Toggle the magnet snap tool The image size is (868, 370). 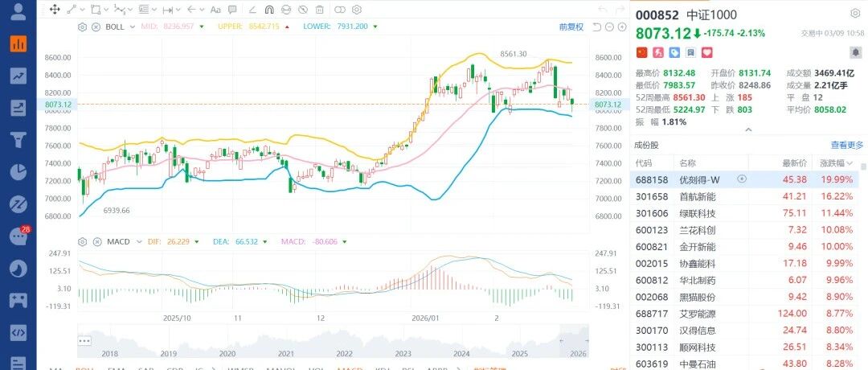click(x=269, y=10)
